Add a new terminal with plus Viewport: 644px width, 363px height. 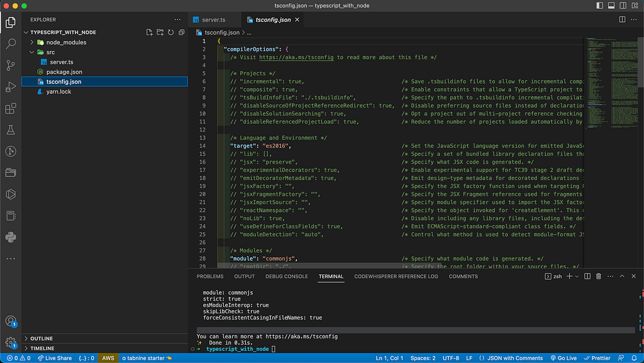(x=569, y=276)
